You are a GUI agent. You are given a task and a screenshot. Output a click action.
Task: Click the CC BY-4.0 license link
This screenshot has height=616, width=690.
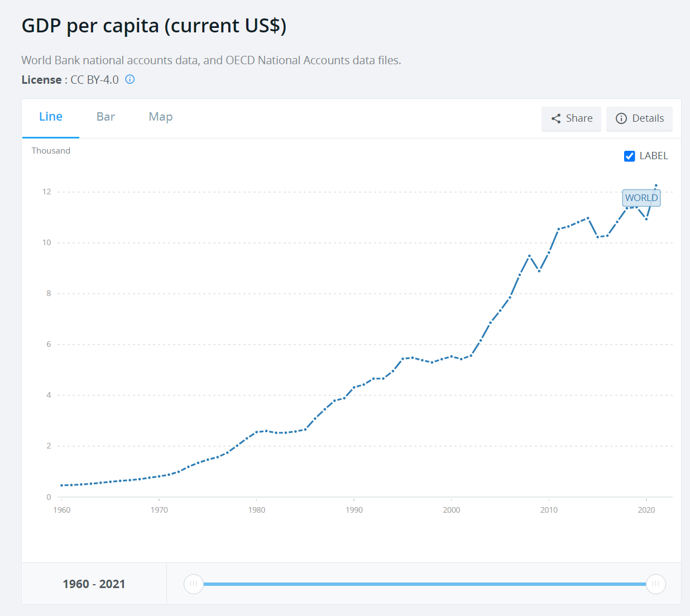tap(94, 79)
